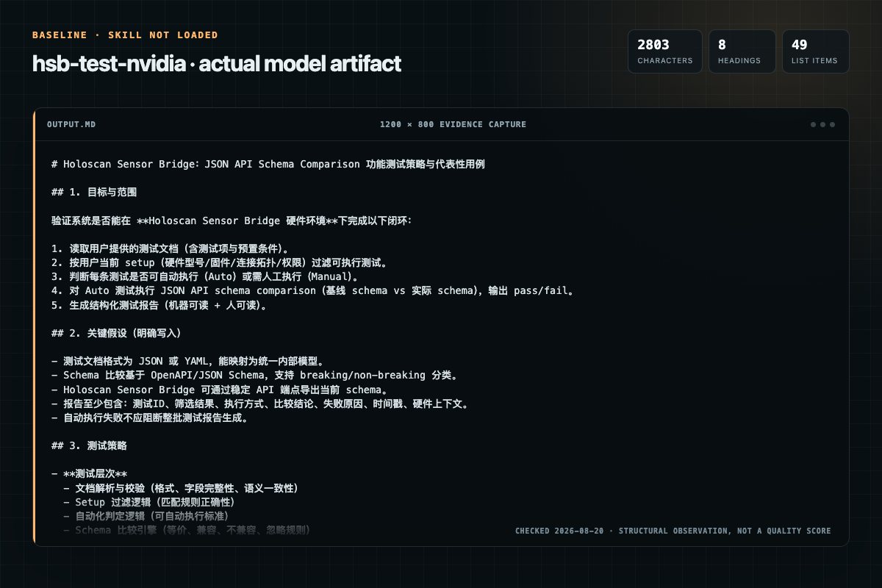Viewport: 882px width, 588px height.
Task: Click sub-bullet '自动化判定逻辑'
Action: pos(146,515)
